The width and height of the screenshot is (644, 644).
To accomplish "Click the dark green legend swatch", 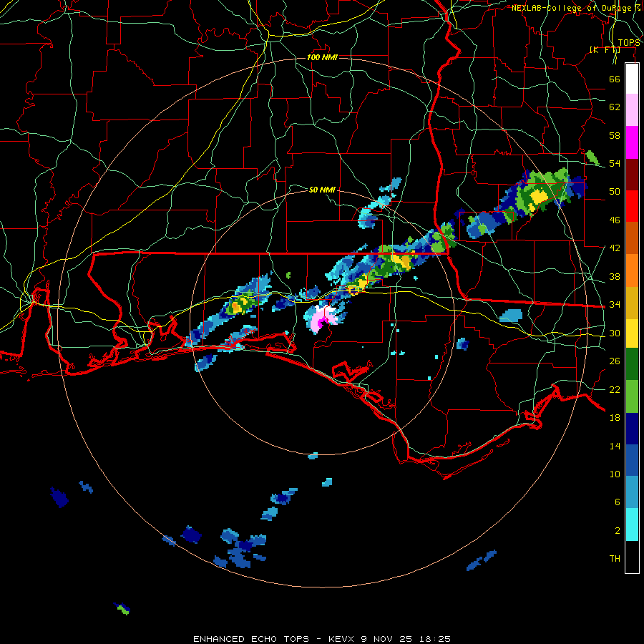I will point(632,364).
